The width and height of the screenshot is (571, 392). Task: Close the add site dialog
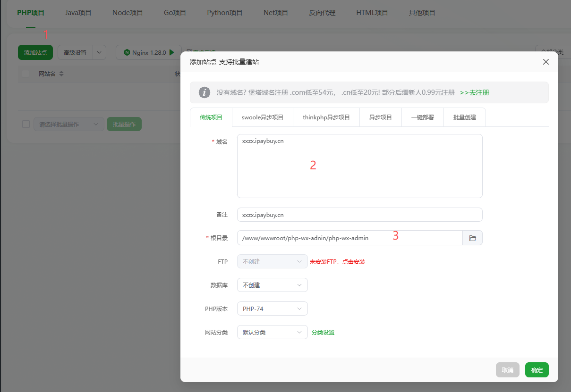click(x=545, y=62)
